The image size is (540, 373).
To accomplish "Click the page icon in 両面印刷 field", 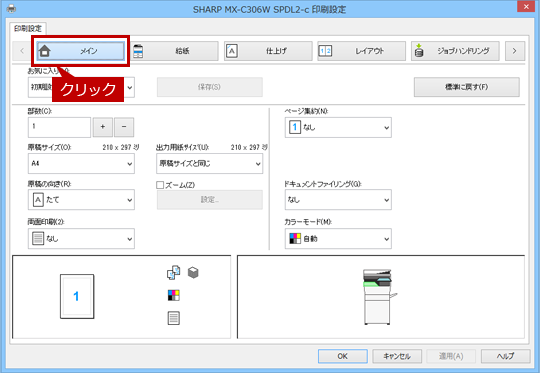I will [x=38, y=239].
